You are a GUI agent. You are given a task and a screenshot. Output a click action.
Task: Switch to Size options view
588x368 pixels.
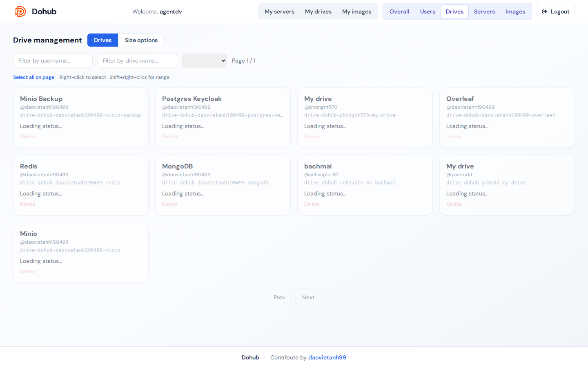pos(141,40)
